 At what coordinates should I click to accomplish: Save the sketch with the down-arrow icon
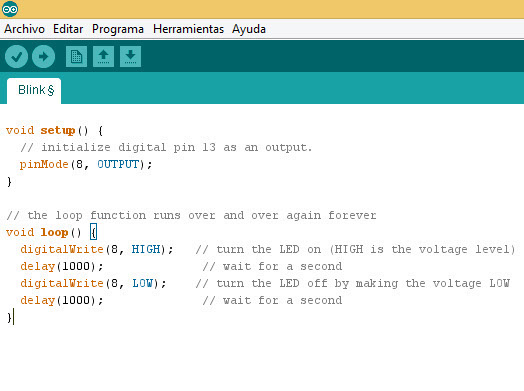click(130, 56)
